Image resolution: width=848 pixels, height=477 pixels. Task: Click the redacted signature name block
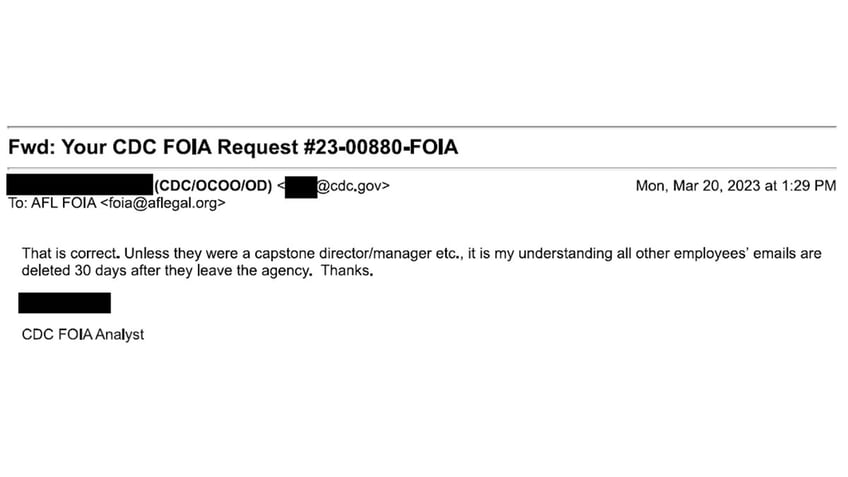pyautogui.click(x=64, y=303)
